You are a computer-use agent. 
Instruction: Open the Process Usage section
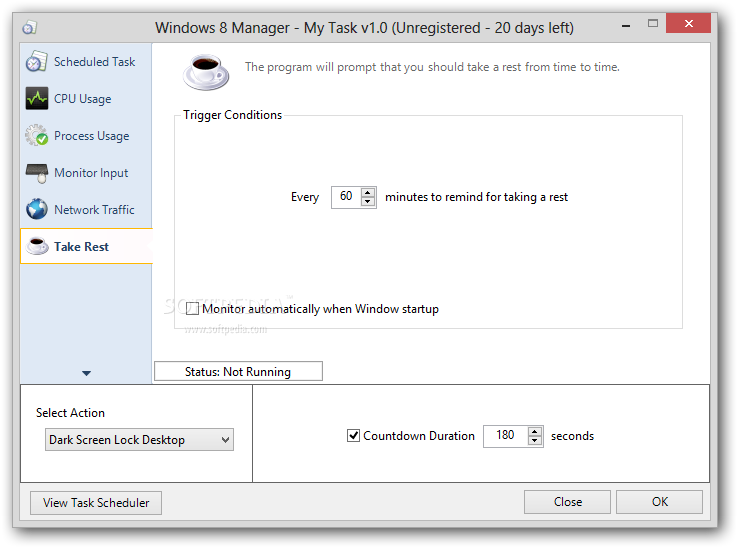(86, 136)
